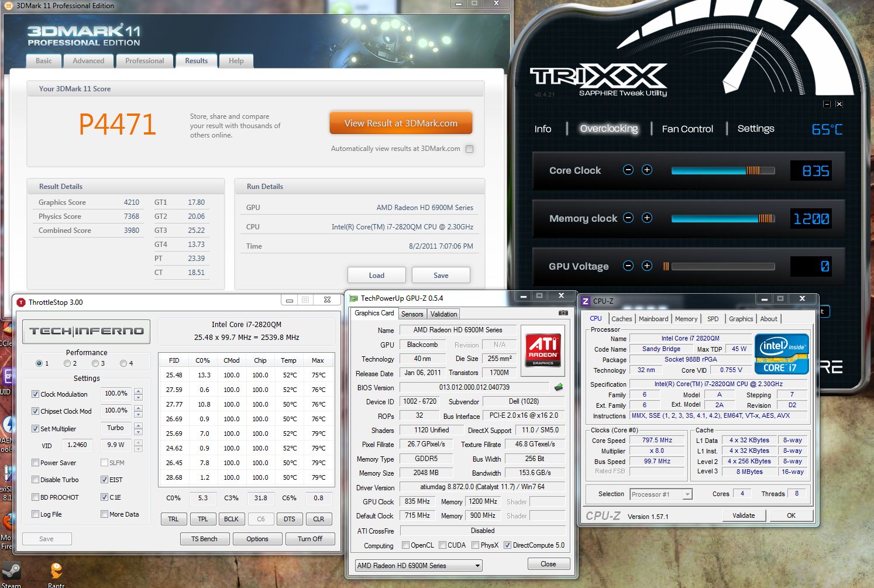Open Settings section in TRIXX
The height and width of the screenshot is (588, 874).
click(x=756, y=129)
